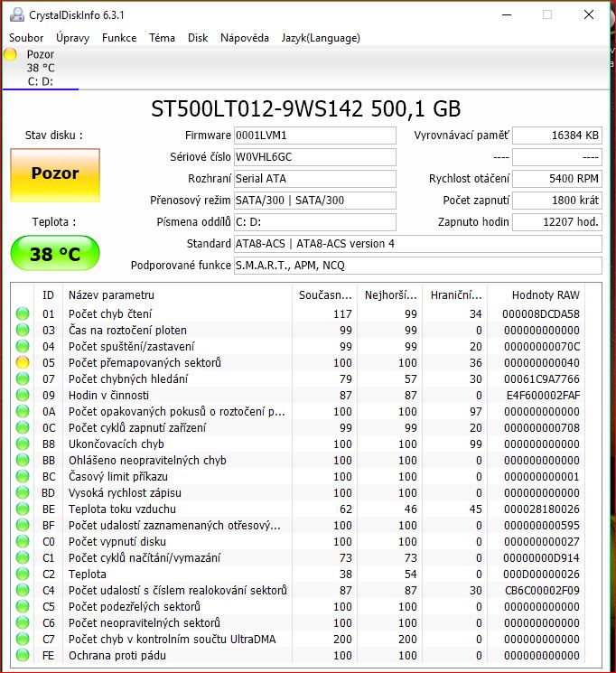The image size is (616, 673).
Task: Click the Název parametru column header
Action: coord(177,295)
